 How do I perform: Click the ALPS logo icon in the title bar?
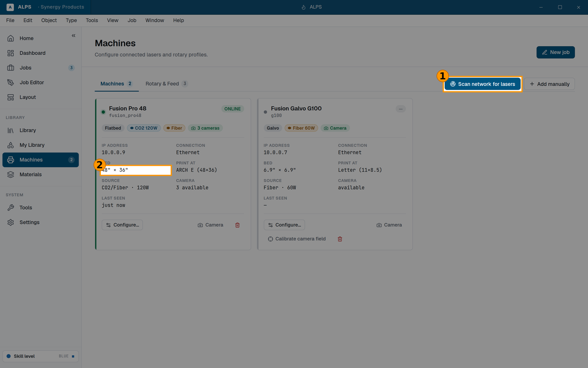pos(10,7)
